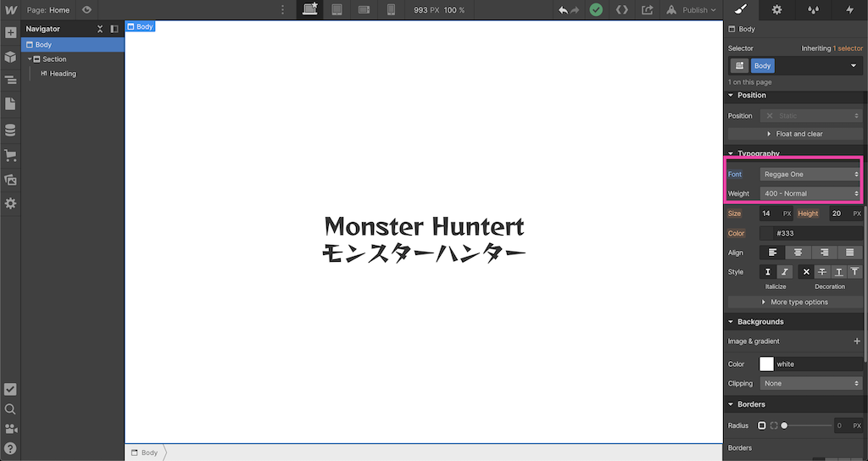
Task: Align text center
Action: [798, 253]
